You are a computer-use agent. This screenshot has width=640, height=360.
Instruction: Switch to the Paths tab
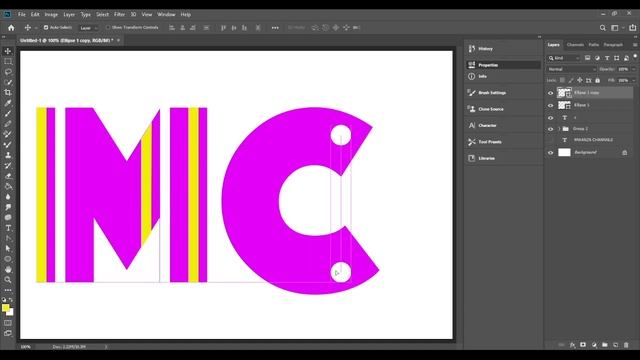pyautogui.click(x=593, y=45)
